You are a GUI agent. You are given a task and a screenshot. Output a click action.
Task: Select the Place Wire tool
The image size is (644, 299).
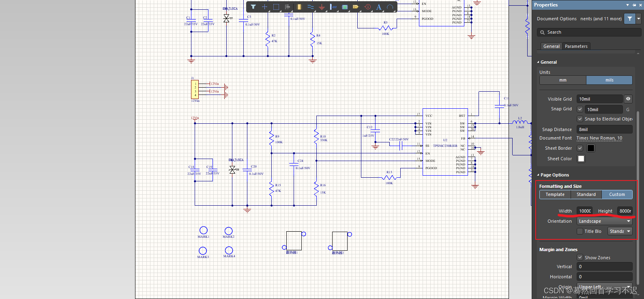pyautogui.click(x=310, y=7)
